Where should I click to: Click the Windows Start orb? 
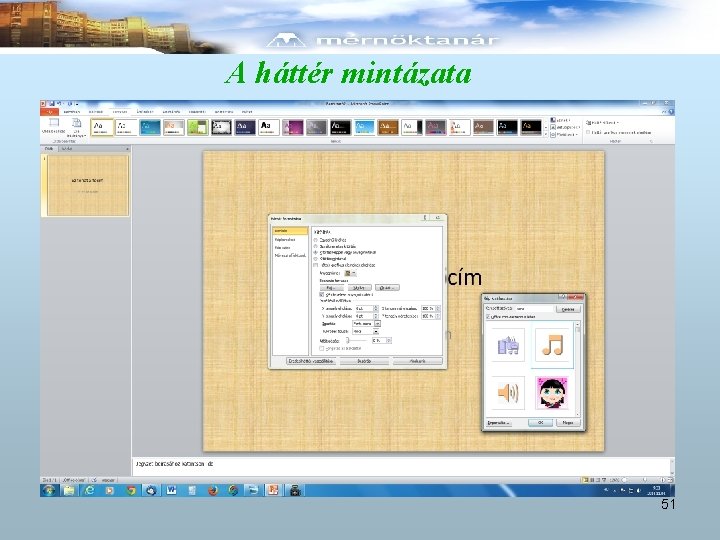[x=49, y=490]
